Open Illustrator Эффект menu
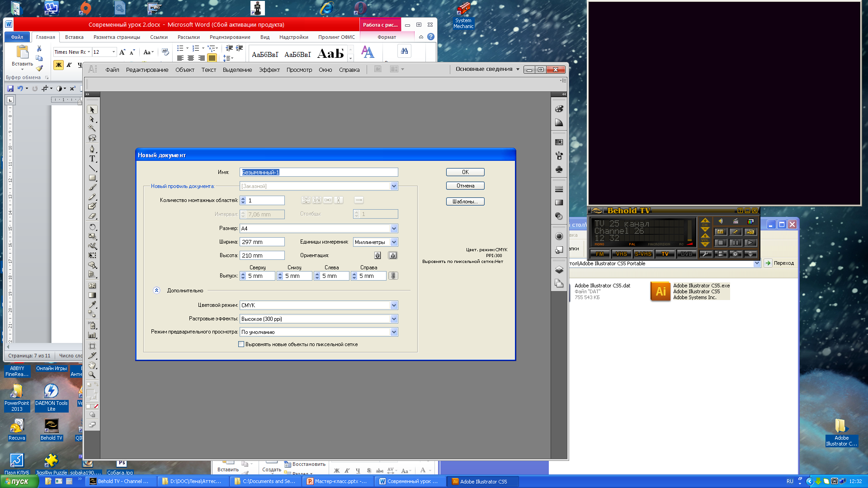The width and height of the screenshot is (868, 488). pyautogui.click(x=269, y=70)
